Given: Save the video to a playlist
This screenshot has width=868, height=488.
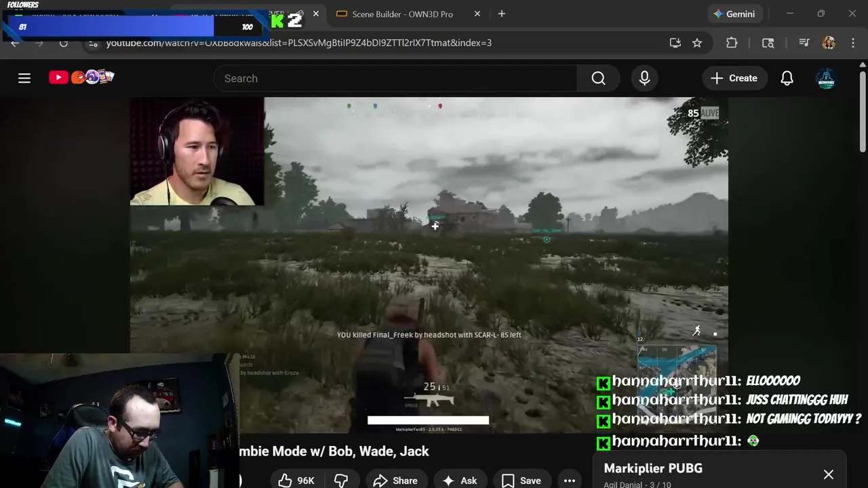Looking at the screenshot, I should [x=521, y=480].
